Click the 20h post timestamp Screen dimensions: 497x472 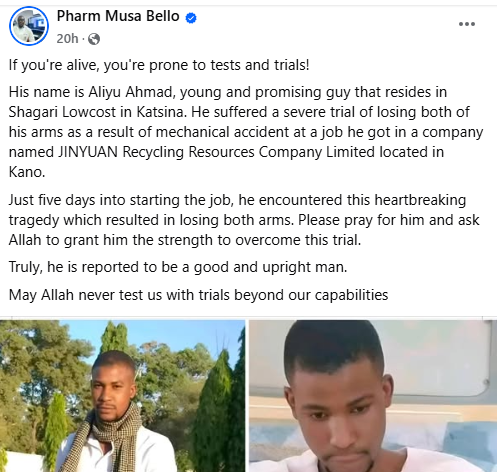[67, 39]
